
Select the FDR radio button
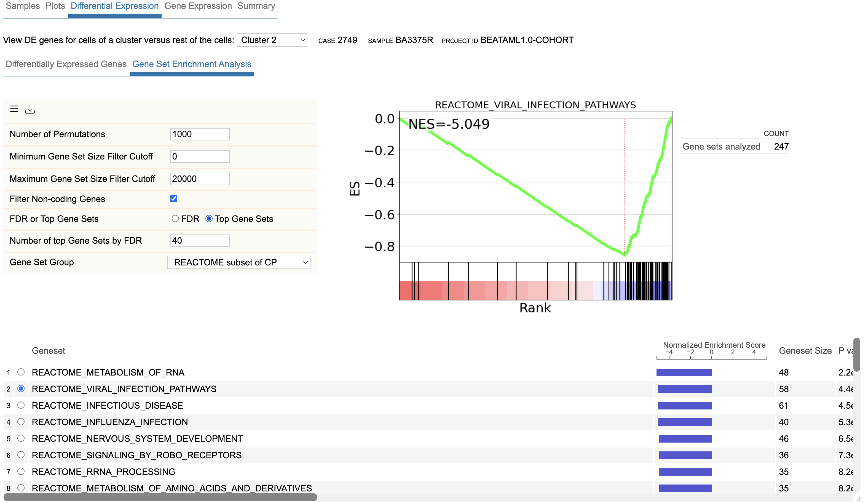[x=175, y=219]
